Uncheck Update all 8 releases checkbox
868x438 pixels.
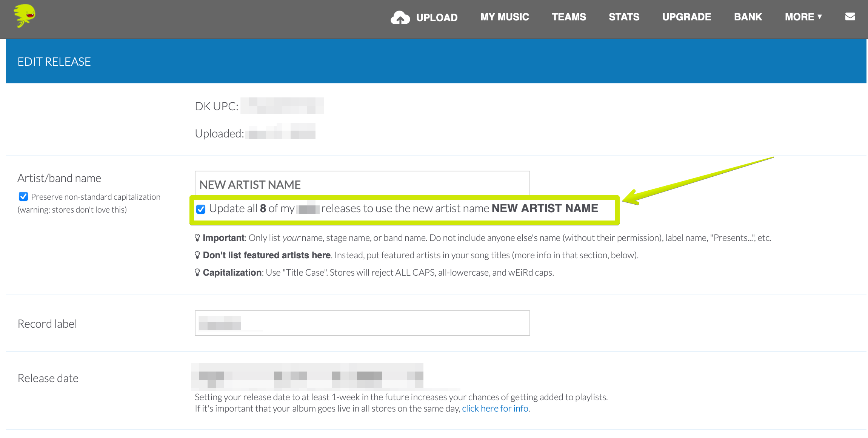click(201, 209)
